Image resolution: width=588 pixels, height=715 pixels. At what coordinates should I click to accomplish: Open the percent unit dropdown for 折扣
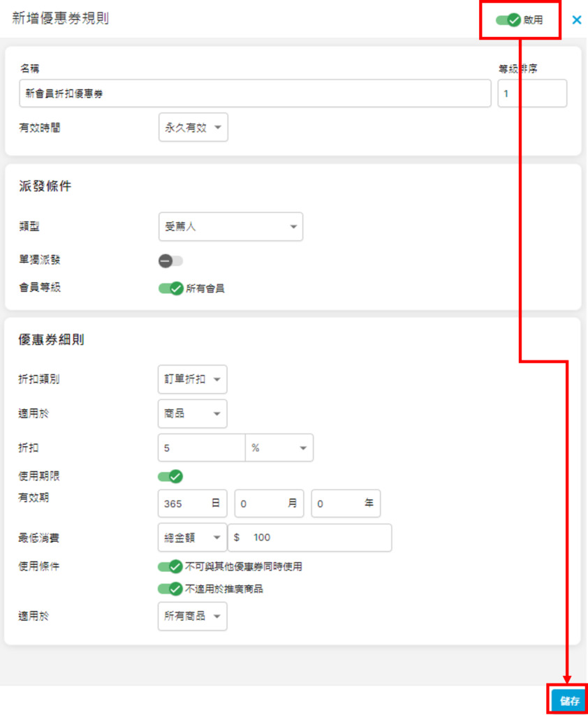(x=279, y=448)
